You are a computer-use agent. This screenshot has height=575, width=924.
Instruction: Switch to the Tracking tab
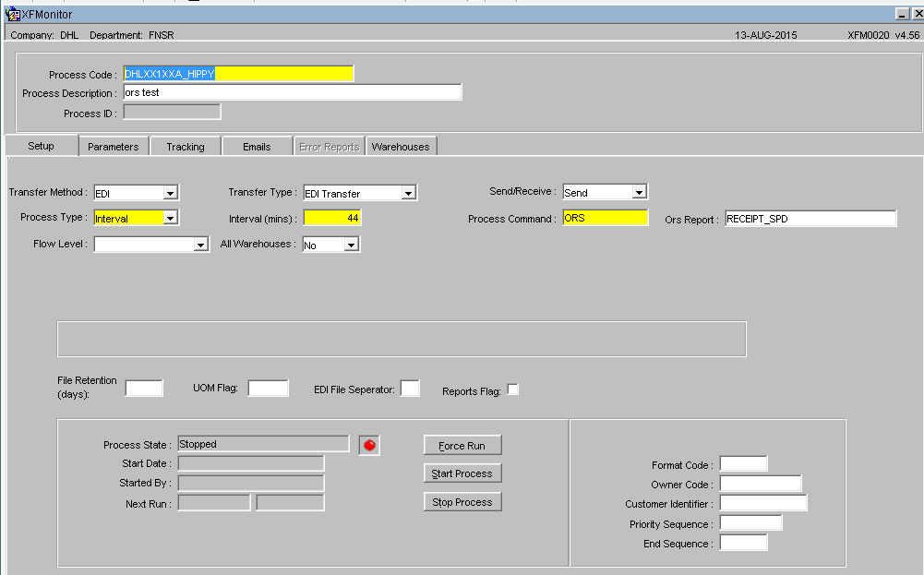click(x=186, y=147)
